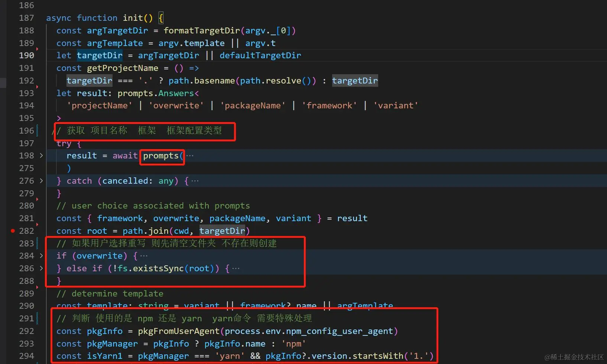Select the word 'init' in function declaration
Screen dimensions: 607x364
coord(133,18)
